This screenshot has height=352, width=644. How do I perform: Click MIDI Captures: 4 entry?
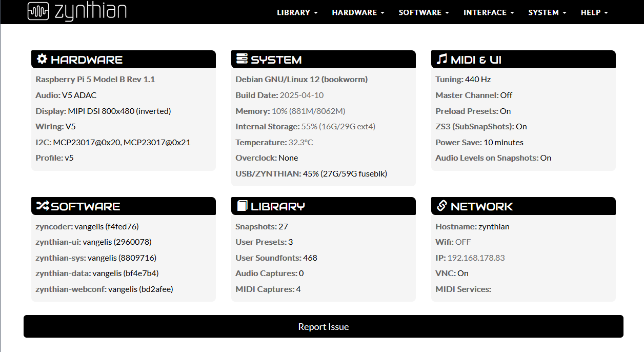[268, 289]
